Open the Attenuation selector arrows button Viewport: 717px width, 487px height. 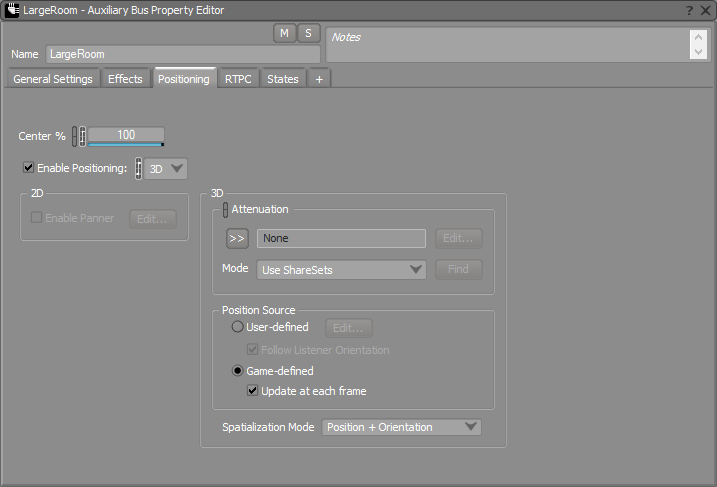tap(237, 238)
